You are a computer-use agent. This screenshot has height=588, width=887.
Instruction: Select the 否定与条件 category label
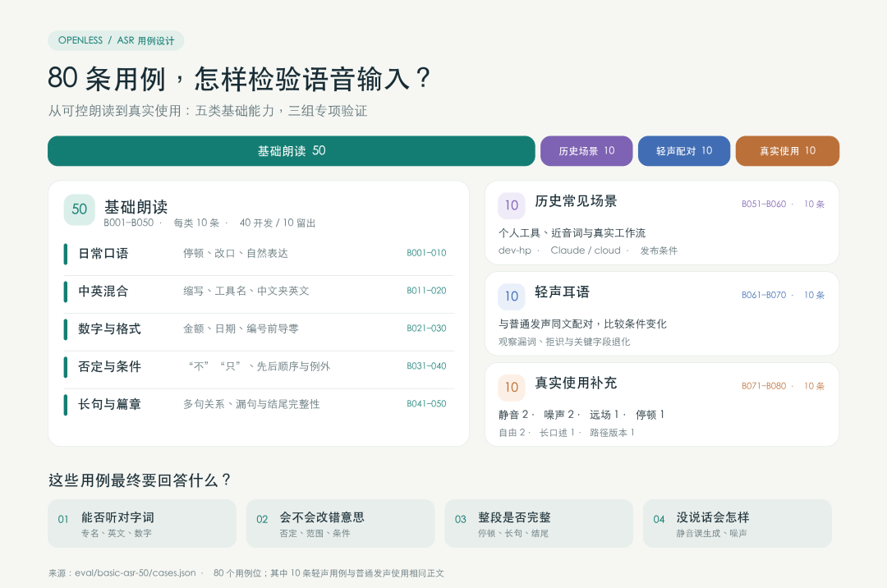click(109, 367)
